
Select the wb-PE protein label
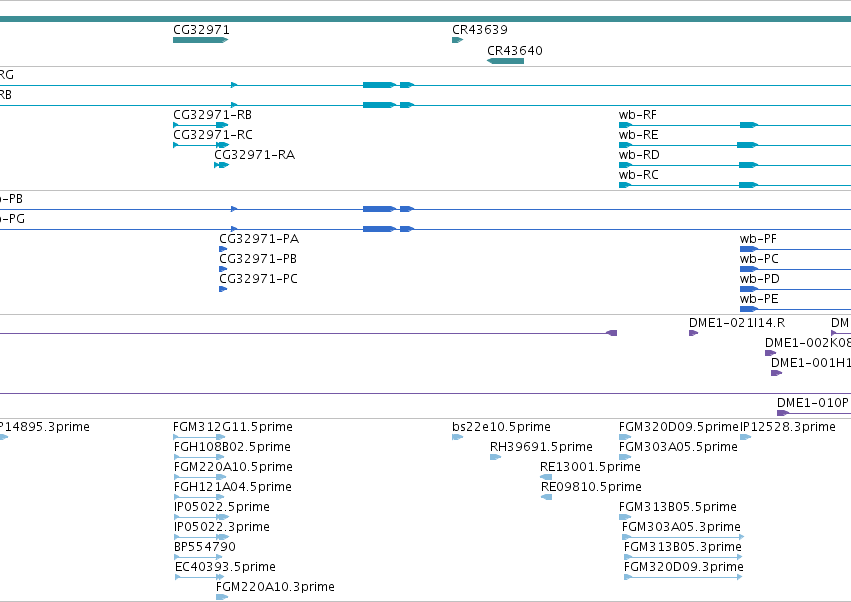[759, 299]
